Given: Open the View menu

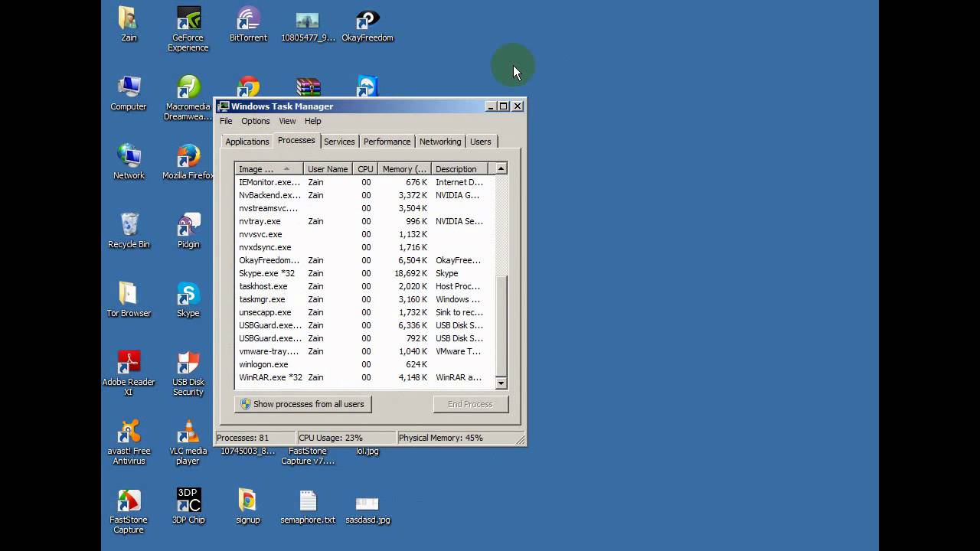Looking at the screenshot, I should point(287,121).
